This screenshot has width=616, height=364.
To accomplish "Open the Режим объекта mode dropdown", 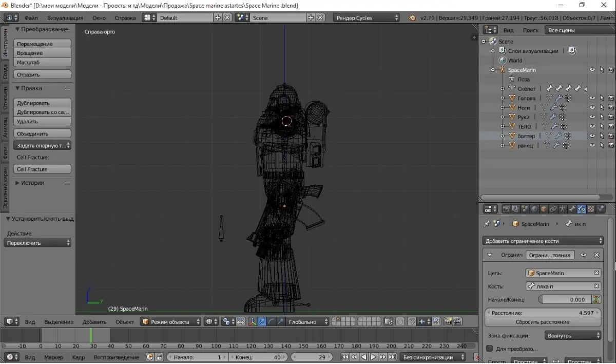I will pos(171,322).
